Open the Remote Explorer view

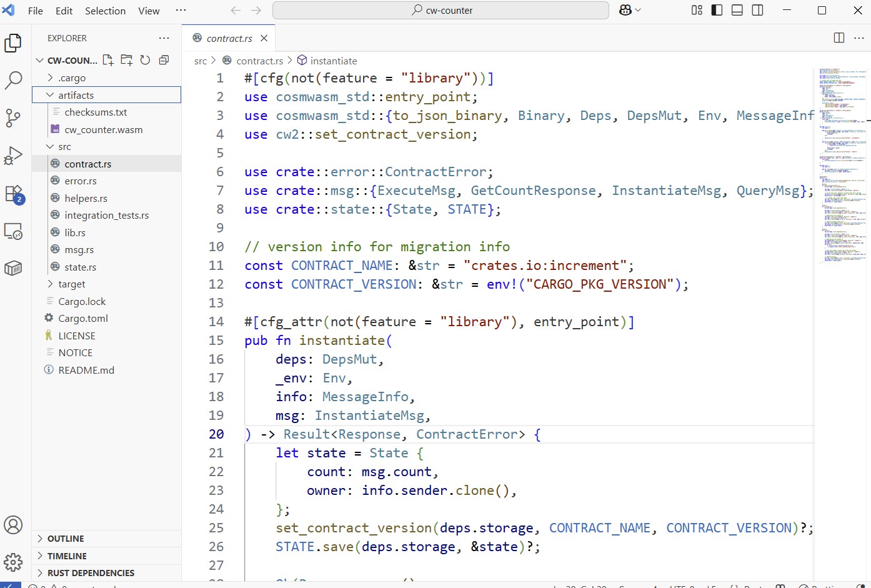click(x=13, y=231)
